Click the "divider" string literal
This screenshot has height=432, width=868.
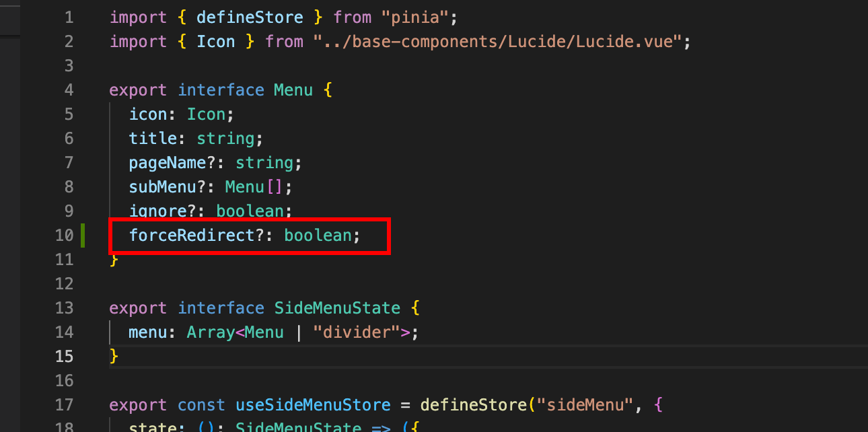[x=357, y=332]
